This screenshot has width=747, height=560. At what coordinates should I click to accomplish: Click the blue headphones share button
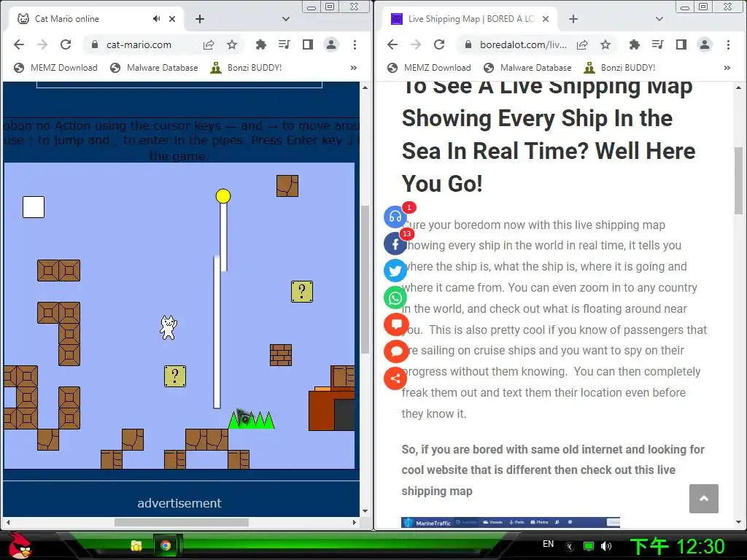pyautogui.click(x=395, y=217)
